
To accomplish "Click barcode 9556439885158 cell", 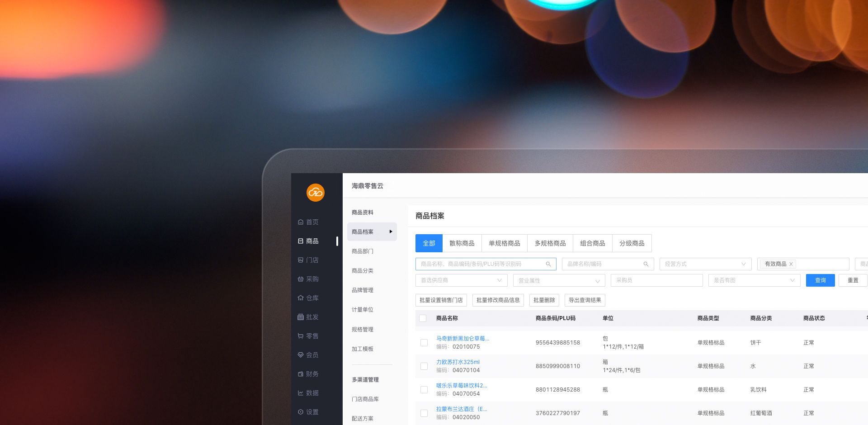I will pos(558,343).
